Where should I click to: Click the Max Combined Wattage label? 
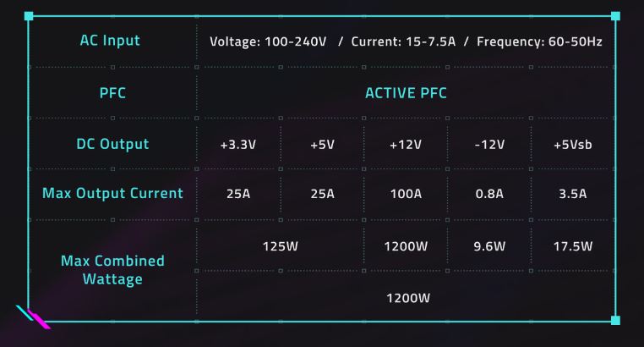(x=112, y=270)
